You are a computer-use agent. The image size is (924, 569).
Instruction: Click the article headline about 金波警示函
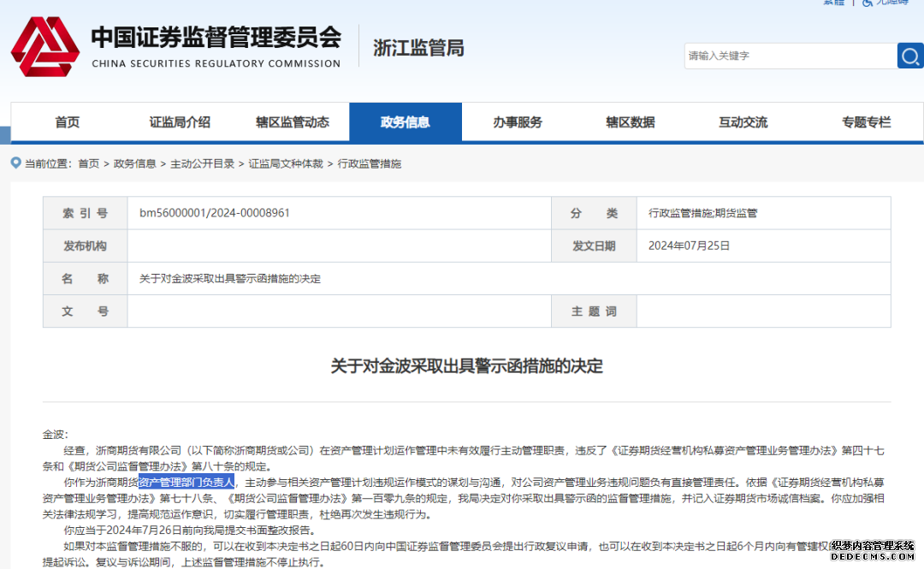point(467,366)
